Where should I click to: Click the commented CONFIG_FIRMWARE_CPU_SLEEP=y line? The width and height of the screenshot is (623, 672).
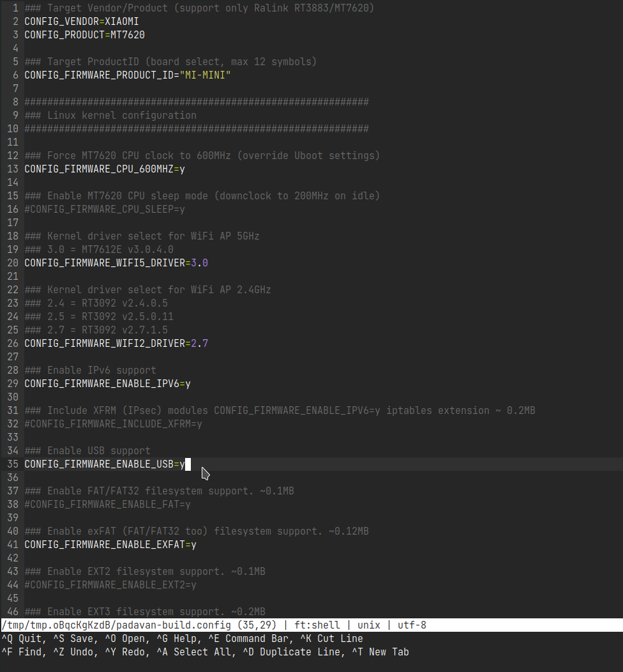[105, 209]
